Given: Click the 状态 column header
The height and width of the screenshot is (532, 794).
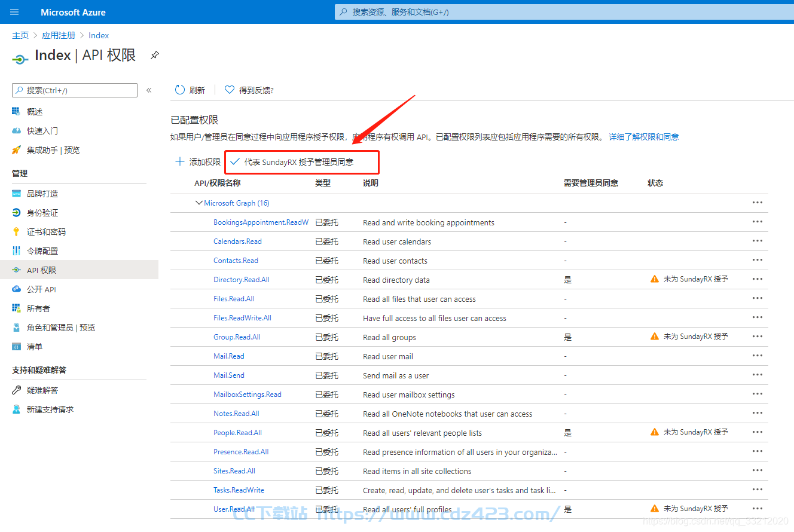Looking at the screenshot, I should [x=655, y=183].
